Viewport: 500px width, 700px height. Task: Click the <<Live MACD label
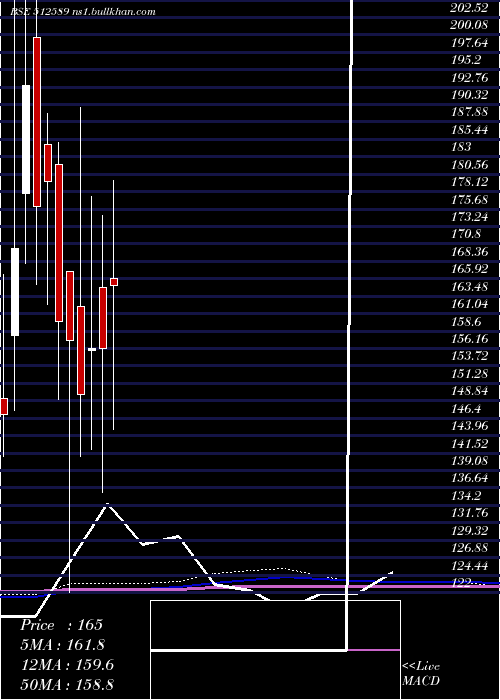pyautogui.click(x=421, y=673)
